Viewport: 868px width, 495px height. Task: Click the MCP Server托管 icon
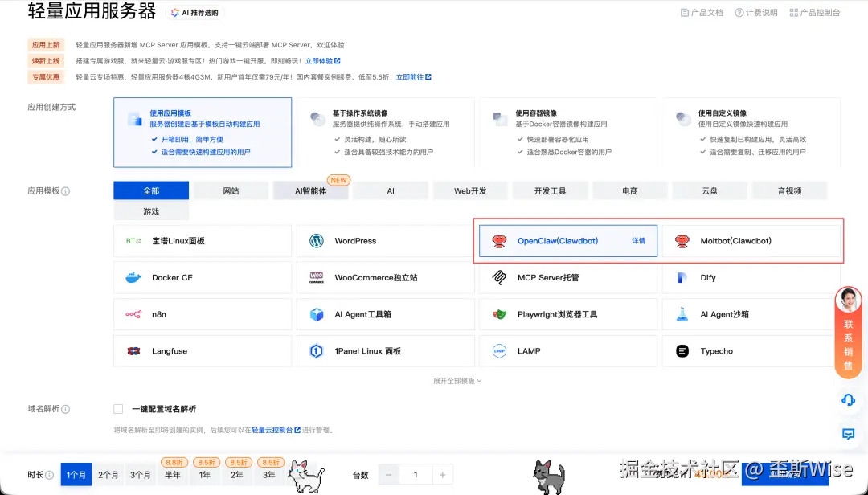499,277
